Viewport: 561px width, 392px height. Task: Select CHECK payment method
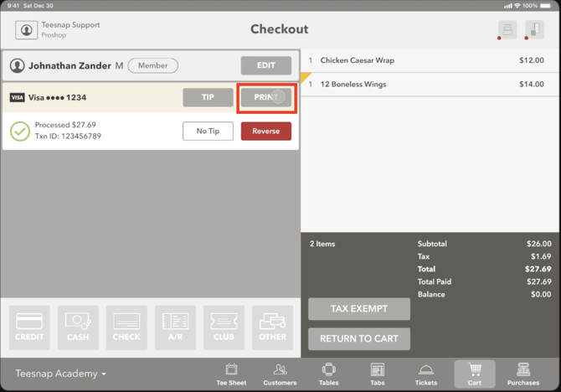point(126,328)
